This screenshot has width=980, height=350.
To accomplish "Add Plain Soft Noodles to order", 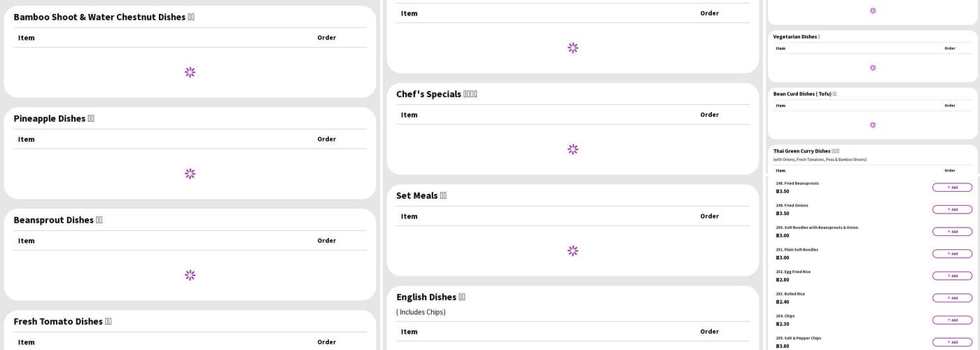I will point(952,253).
